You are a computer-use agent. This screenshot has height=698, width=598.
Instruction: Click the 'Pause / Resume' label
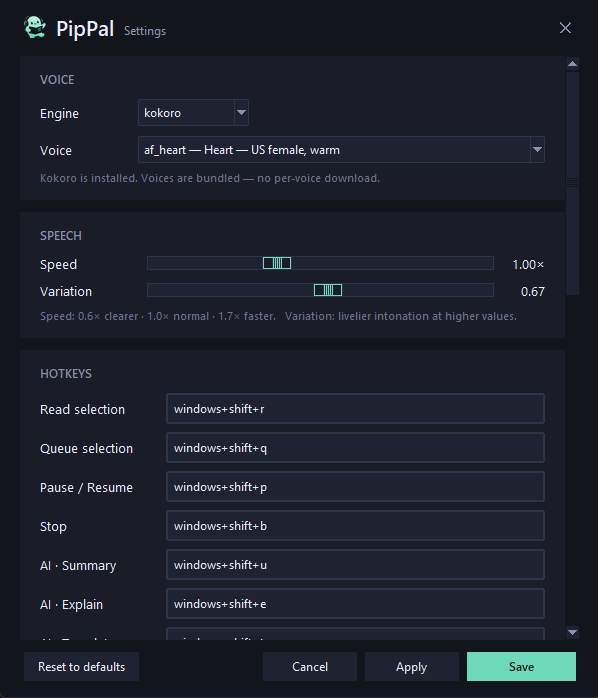tap(86, 487)
